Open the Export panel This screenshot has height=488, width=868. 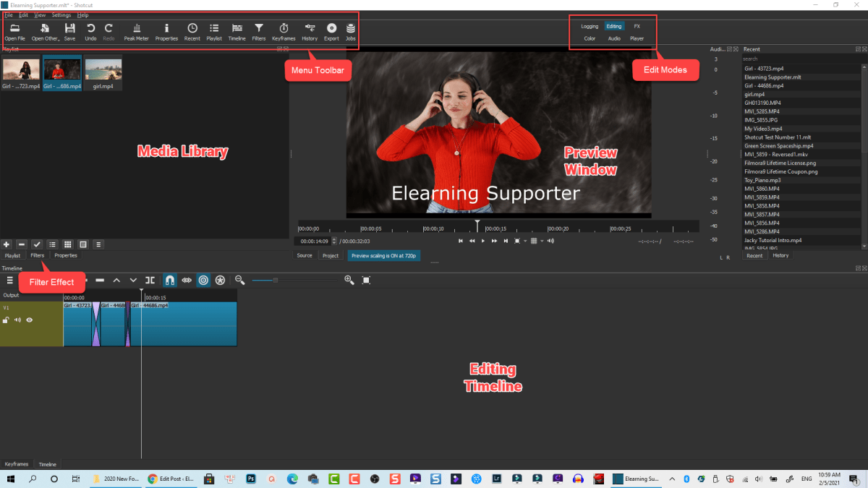[331, 30]
